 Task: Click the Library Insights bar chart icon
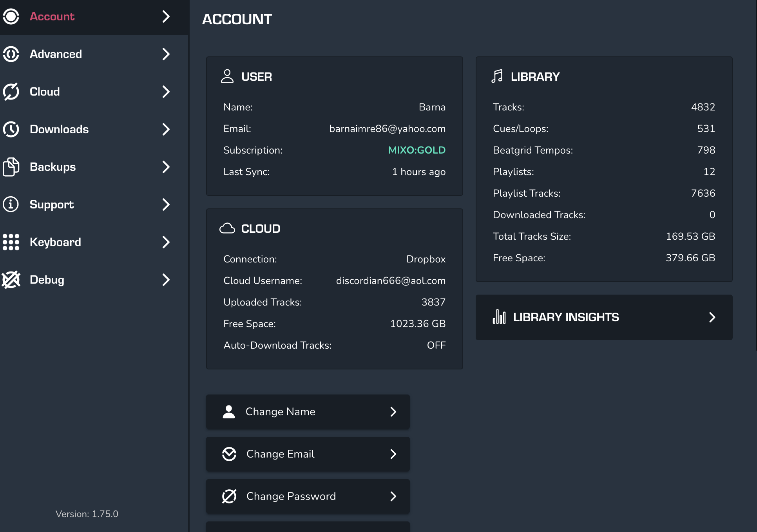tap(499, 317)
